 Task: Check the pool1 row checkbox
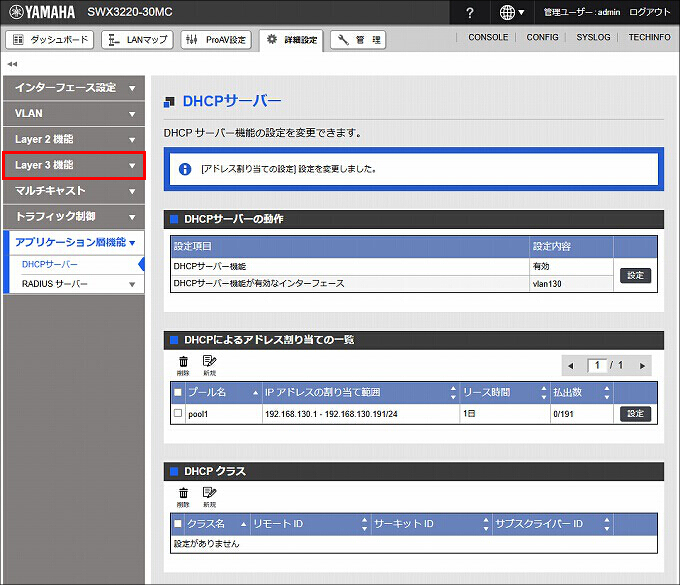click(x=178, y=413)
